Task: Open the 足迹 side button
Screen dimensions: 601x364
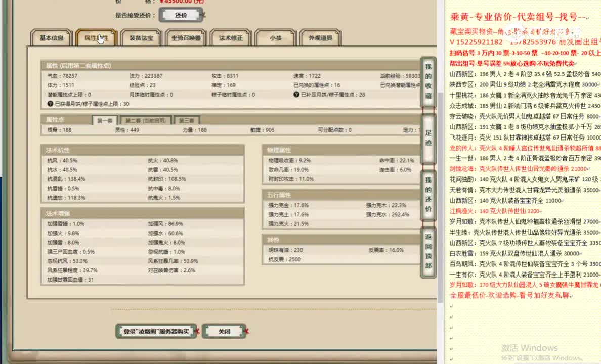Action: 428,138
